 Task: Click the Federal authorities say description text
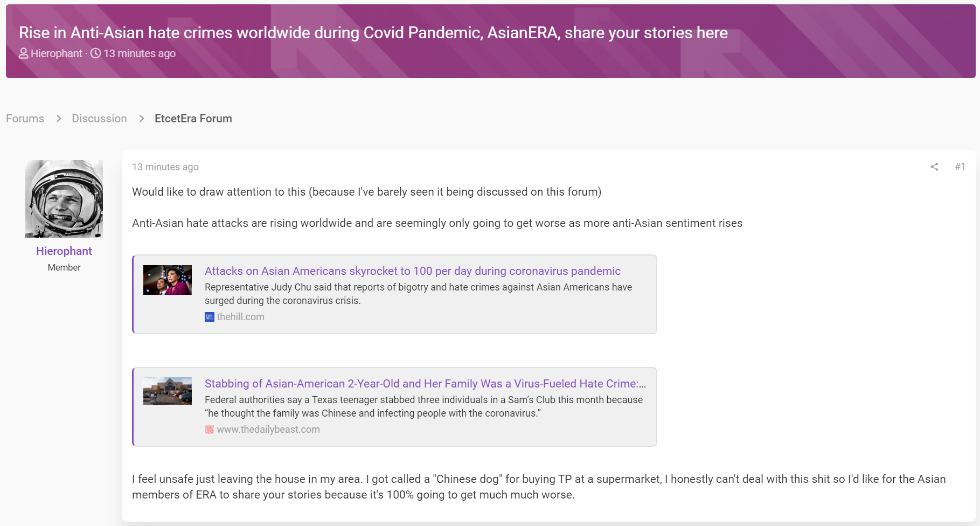pos(423,406)
